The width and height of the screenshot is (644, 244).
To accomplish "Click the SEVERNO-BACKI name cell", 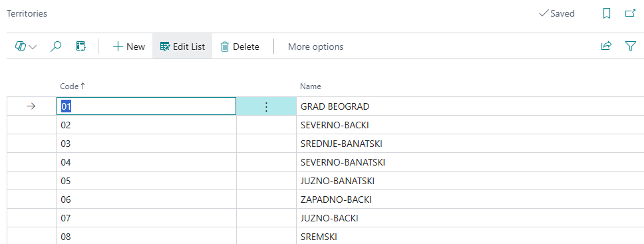I will tap(470, 125).
